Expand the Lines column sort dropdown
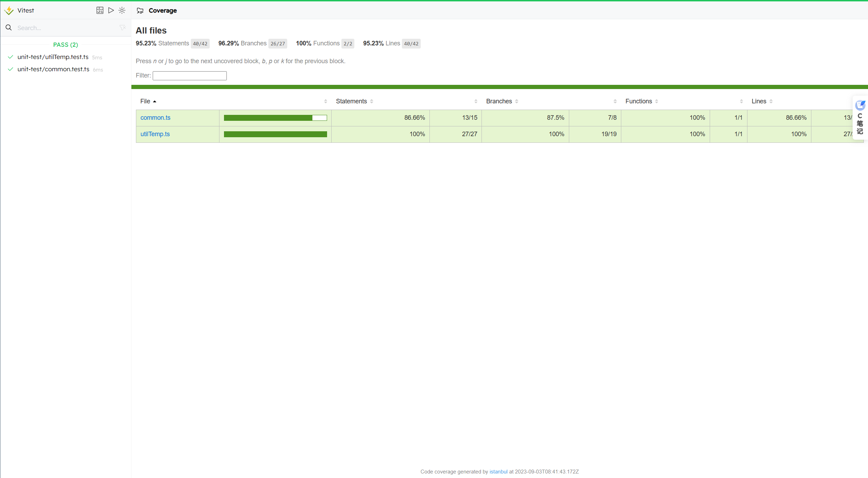The height and width of the screenshot is (478, 868). (x=772, y=101)
